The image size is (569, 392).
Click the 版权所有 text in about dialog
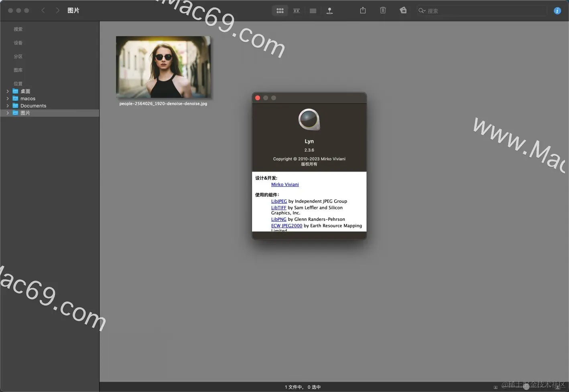[x=309, y=164]
